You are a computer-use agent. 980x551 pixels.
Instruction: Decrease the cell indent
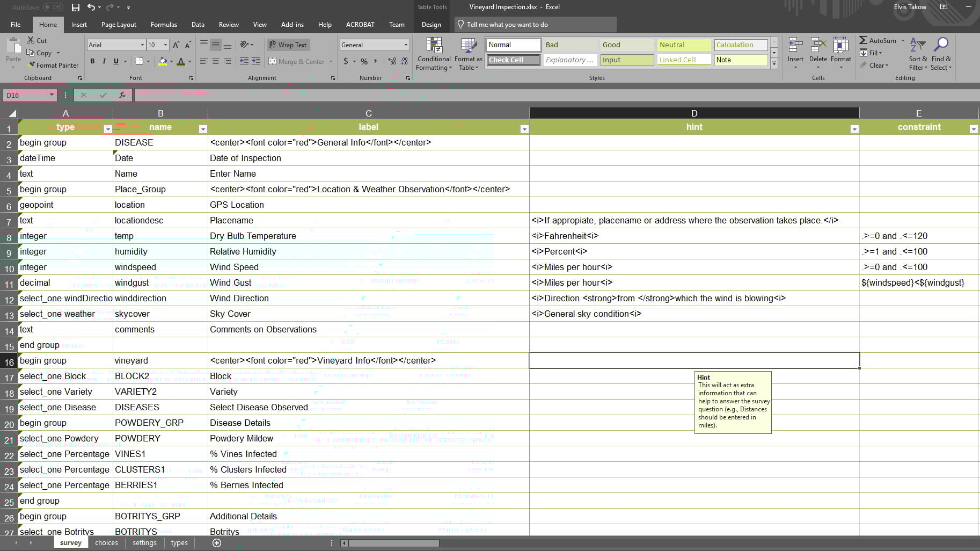pos(244,61)
